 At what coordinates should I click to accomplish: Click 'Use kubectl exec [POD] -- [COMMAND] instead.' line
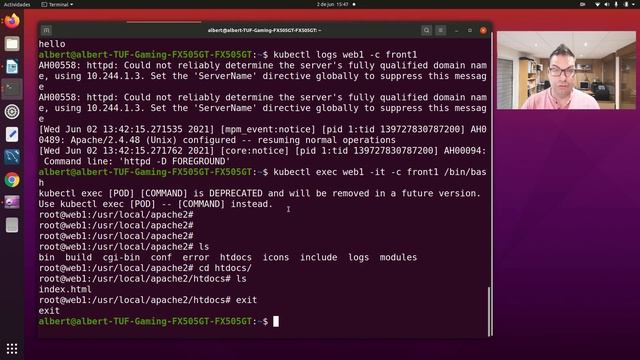(156, 204)
